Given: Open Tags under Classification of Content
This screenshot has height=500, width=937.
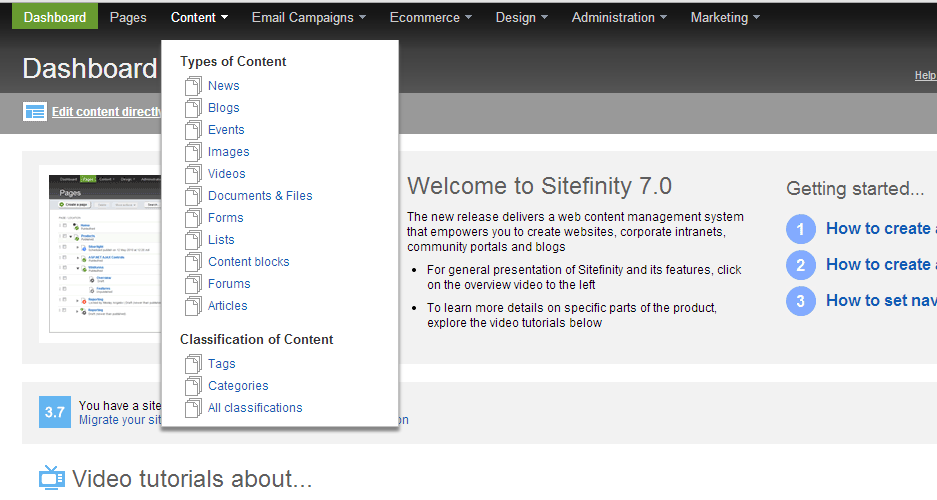Looking at the screenshot, I should point(222,364).
